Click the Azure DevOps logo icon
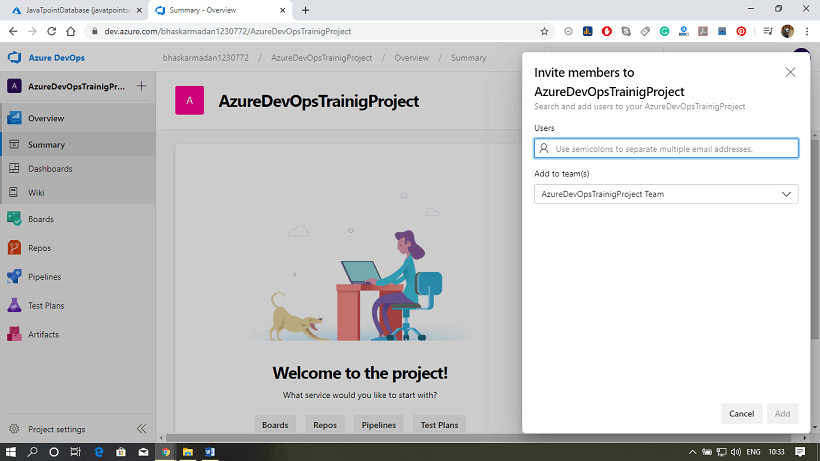Image resolution: width=820 pixels, height=461 pixels. point(14,57)
